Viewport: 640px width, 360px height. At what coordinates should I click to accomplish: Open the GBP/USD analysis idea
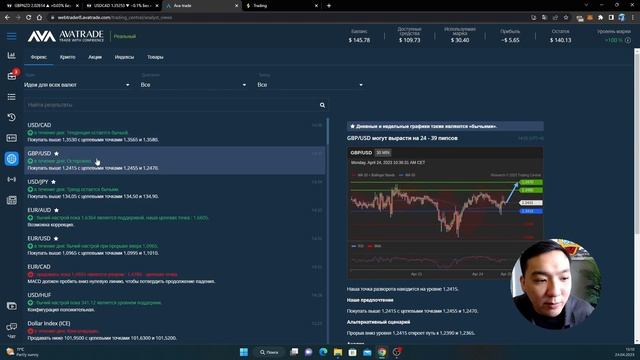point(175,160)
